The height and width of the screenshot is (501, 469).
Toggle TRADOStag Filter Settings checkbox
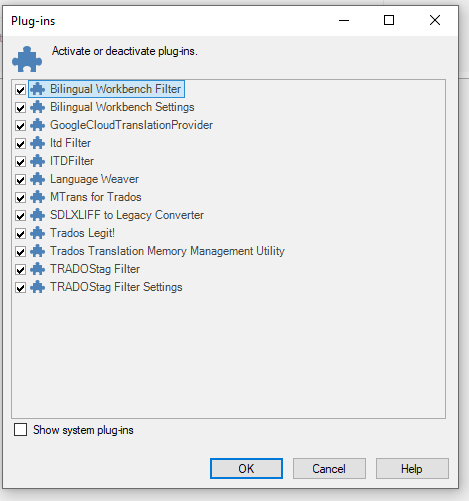pyautogui.click(x=20, y=288)
